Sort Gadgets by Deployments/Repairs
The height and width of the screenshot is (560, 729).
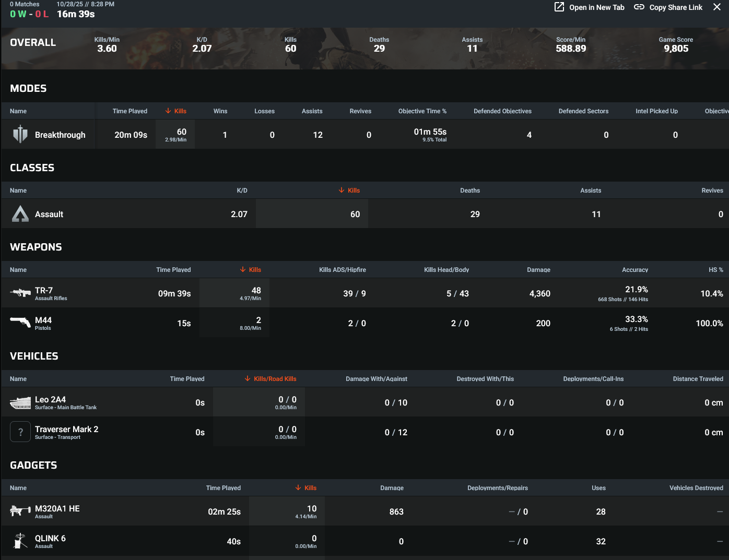point(498,488)
